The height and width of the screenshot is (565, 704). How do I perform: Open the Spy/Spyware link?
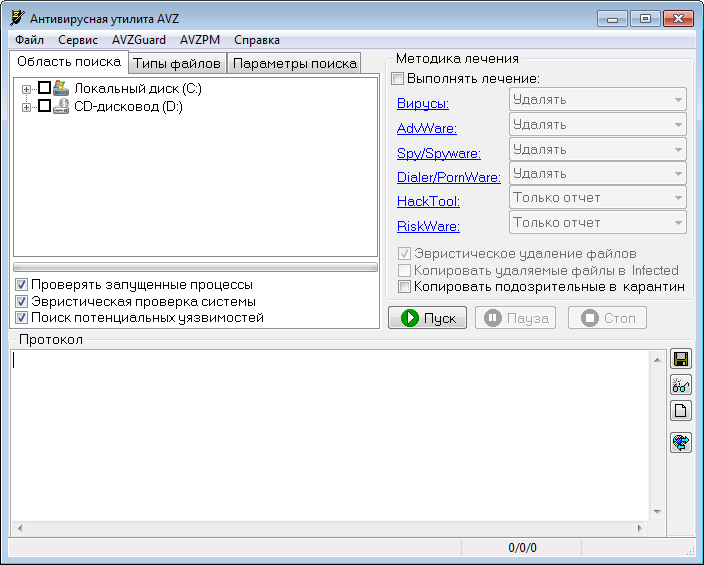pyautogui.click(x=439, y=153)
